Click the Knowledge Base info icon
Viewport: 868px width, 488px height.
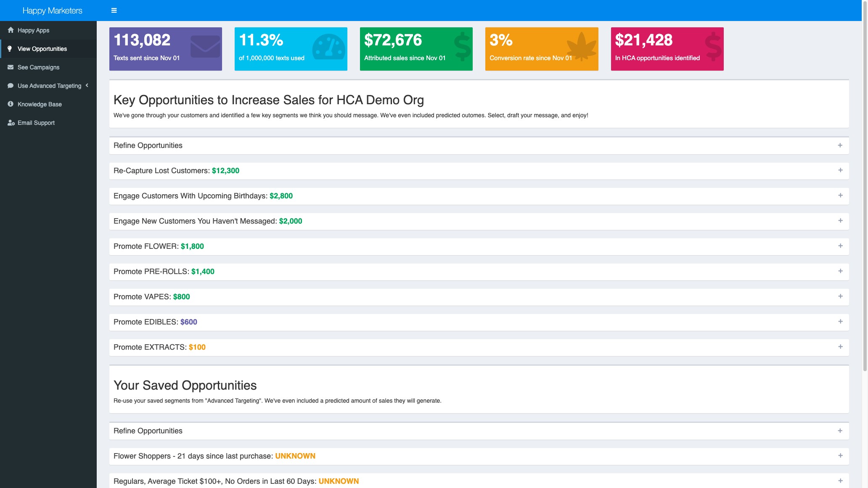[x=10, y=104]
